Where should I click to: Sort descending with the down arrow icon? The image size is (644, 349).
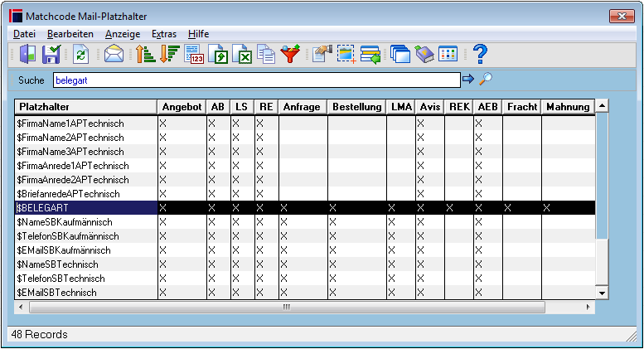[170, 54]
